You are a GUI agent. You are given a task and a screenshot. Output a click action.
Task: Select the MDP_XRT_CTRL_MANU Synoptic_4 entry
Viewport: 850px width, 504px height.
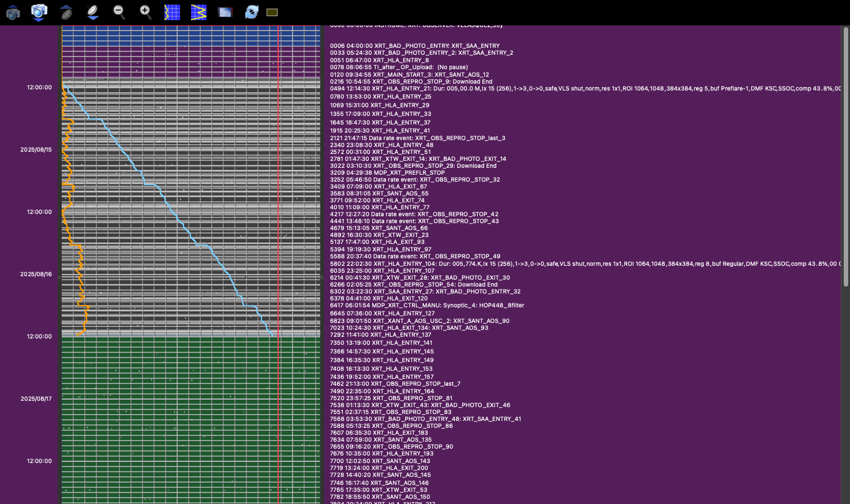(427, 306)
